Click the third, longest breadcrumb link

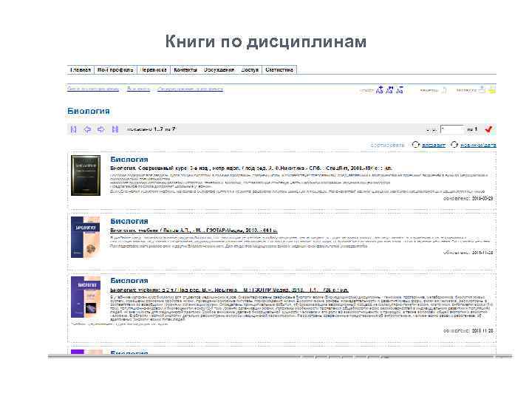[191, 89]
